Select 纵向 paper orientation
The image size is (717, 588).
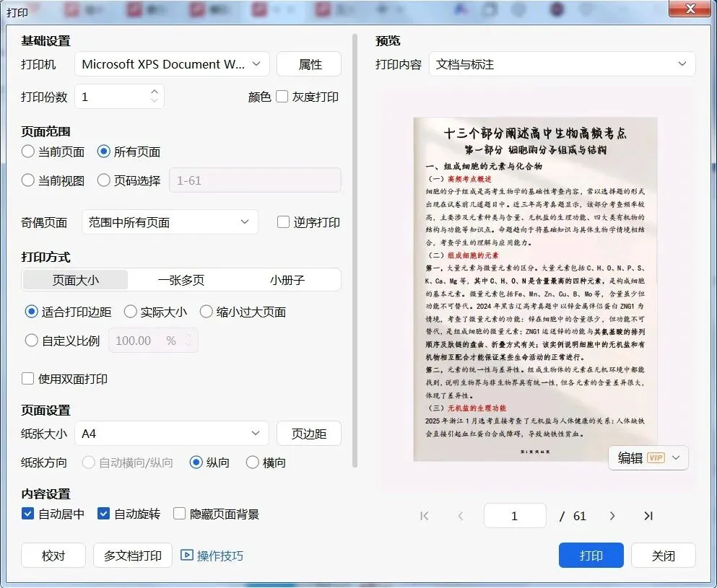[x=196, y=462]
